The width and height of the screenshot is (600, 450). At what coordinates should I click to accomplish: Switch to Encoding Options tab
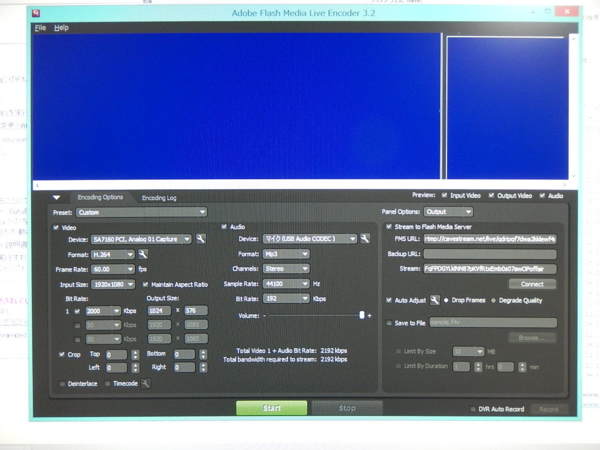tap(100, 197)
